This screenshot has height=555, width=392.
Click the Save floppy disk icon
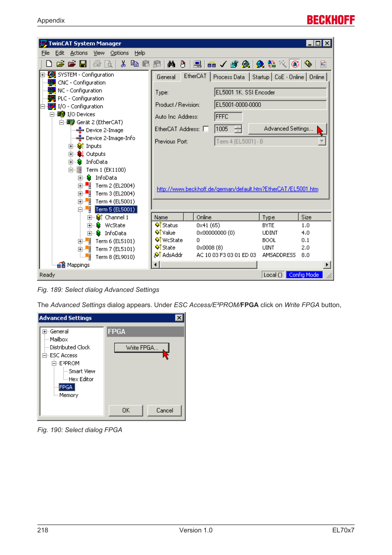(x=83, y=64)
